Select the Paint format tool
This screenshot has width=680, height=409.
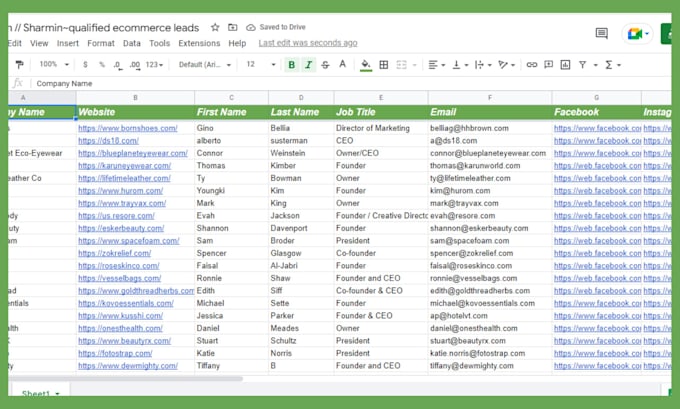(20, 65)
